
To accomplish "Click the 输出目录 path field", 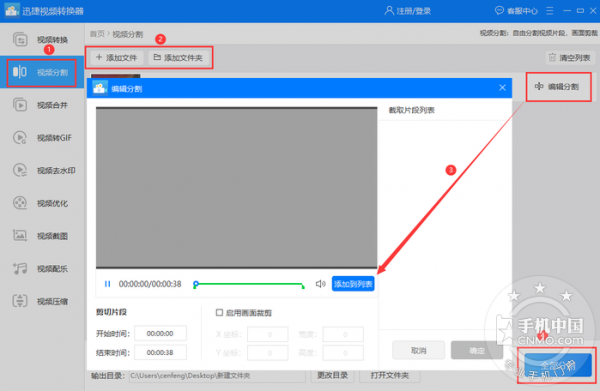I will [217, 376].
